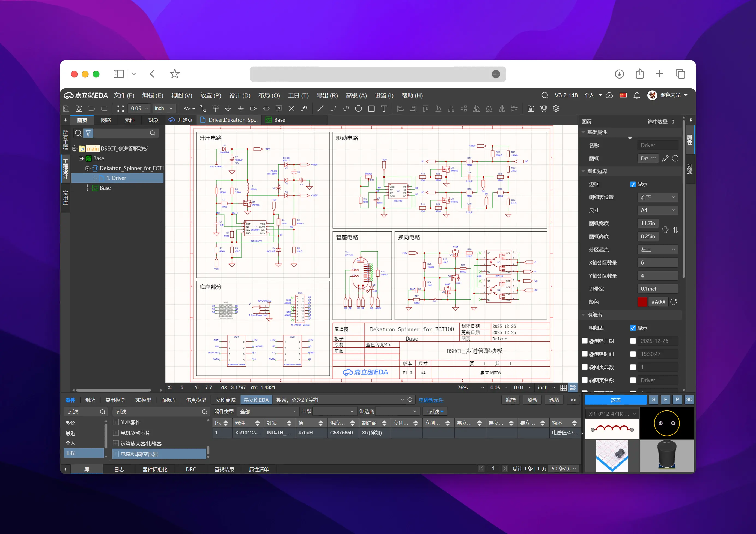
Task: Open the 器件类型 全部 dropdown
Action: click(x=268, y=412)
